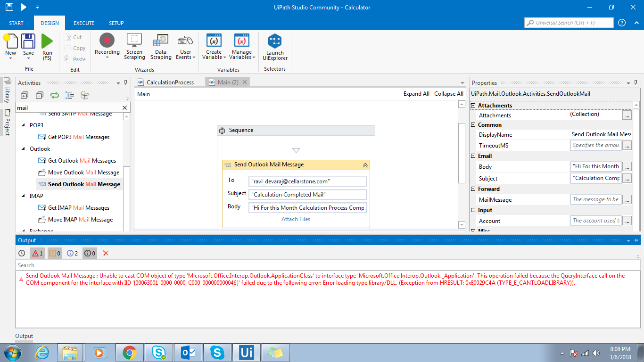Open Google Chrome from the taskbar

click(130, 352)
